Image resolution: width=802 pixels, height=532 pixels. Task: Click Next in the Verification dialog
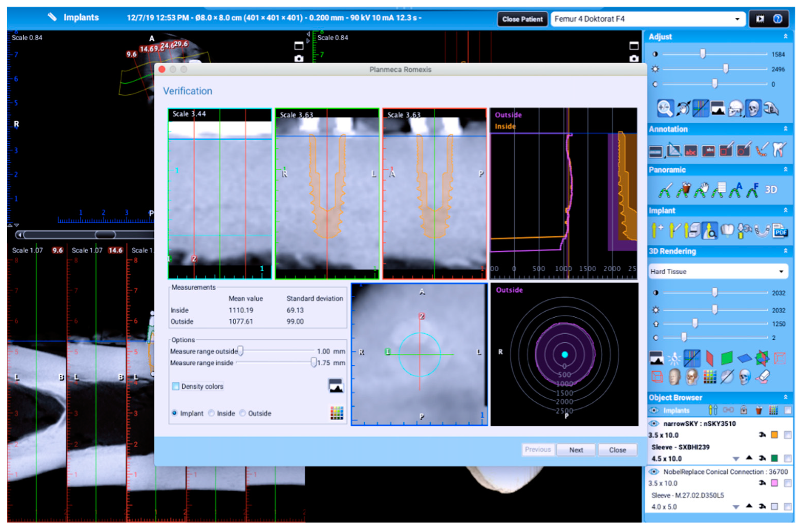coord(576,450)
